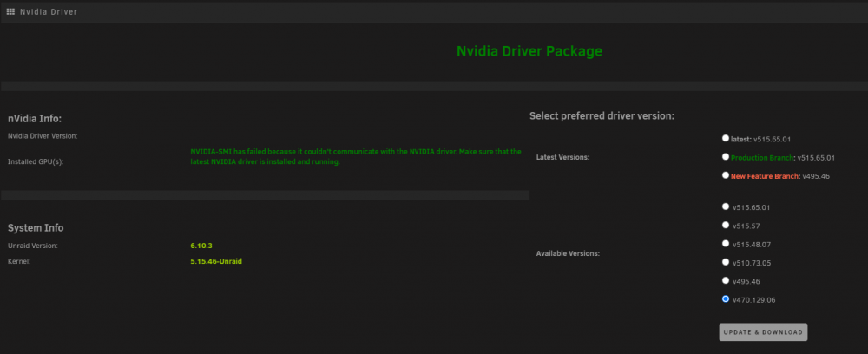The height and width of the screenshot is (354, 868).
Task: Click the grid icon beside Nvidia Driver title
Action: tap(10, 11)
